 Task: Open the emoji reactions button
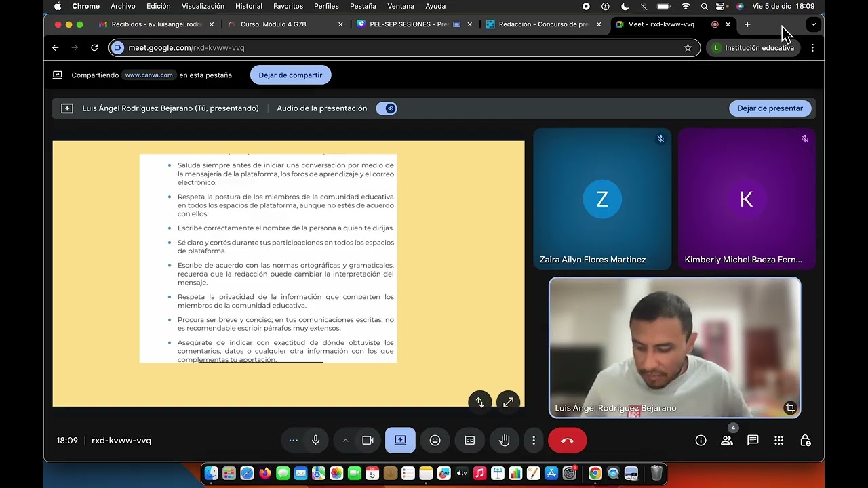[x=435, y=441]
